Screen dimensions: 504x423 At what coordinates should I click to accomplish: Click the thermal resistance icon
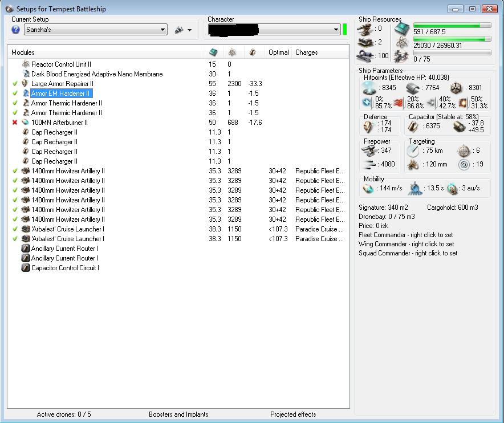coord(399,103)
